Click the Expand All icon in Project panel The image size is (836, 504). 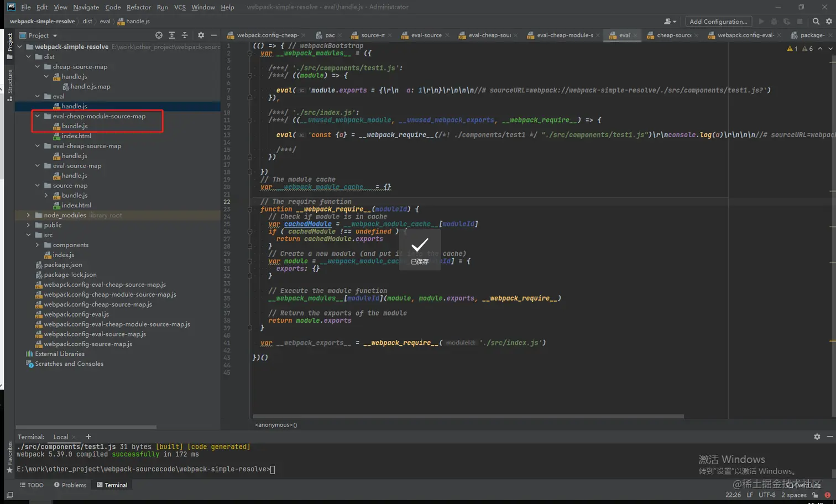tap(172, 35)
